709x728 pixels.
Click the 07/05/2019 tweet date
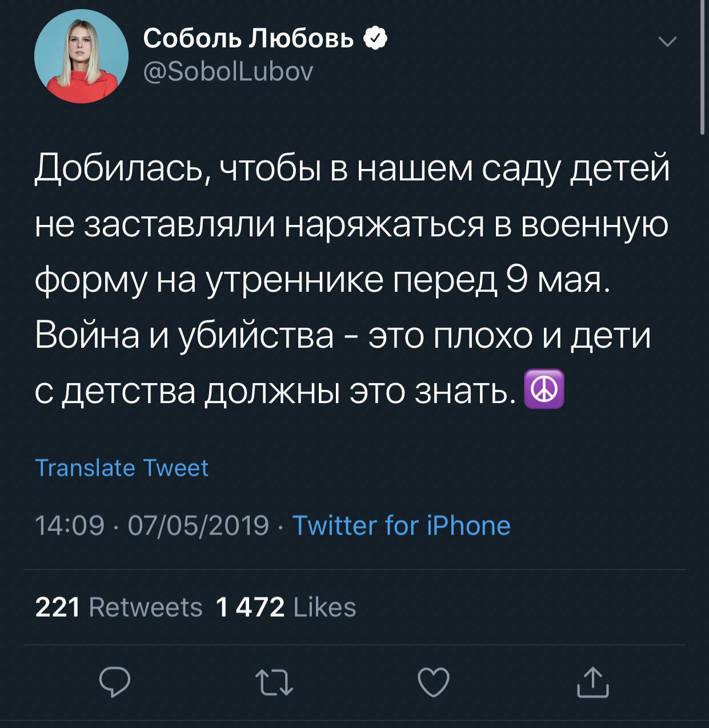pos(198,525)
